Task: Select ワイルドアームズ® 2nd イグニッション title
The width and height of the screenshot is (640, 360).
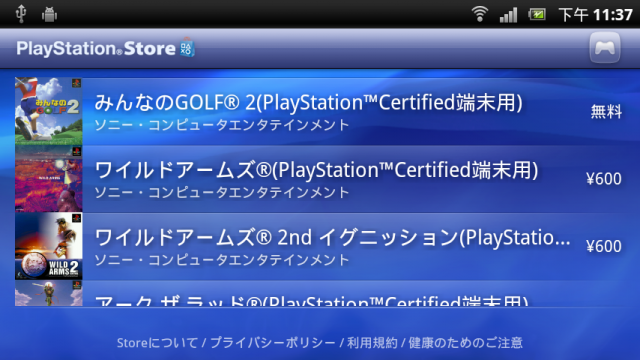Action: [332, 237]
